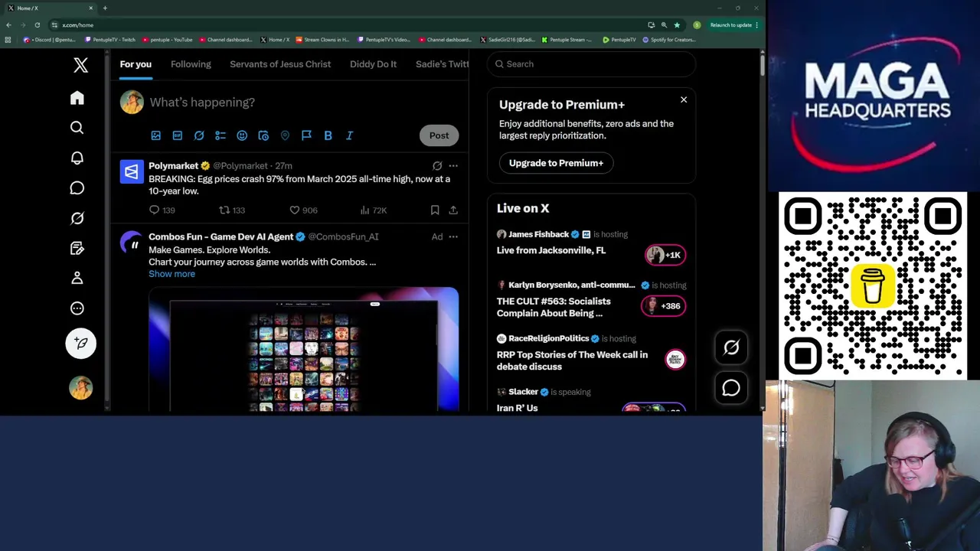Screen dimensions: 980x551
Task: Switch to Diddy Do It tab
Action: coord(373,64)
